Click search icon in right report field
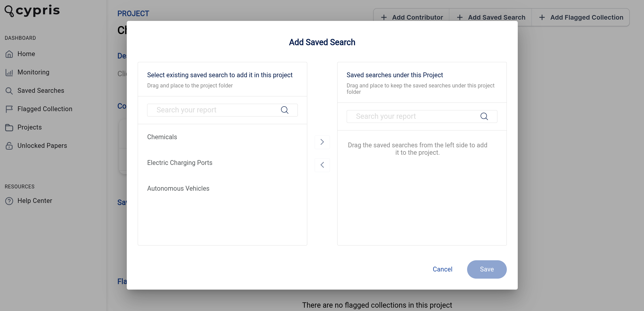The width and height of the screenshot is (644, 311). (484, 116)
